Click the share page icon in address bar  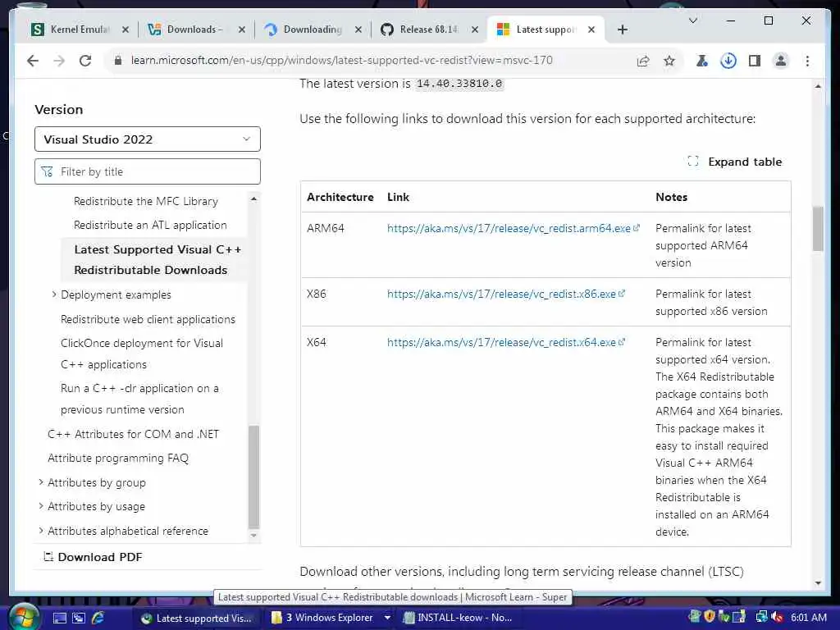click(x=643, y=61)
